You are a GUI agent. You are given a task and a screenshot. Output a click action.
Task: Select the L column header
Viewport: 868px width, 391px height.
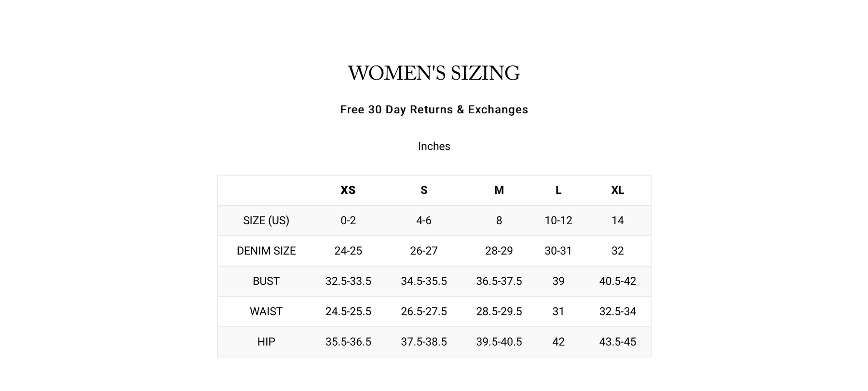click(x=558, y=190)
